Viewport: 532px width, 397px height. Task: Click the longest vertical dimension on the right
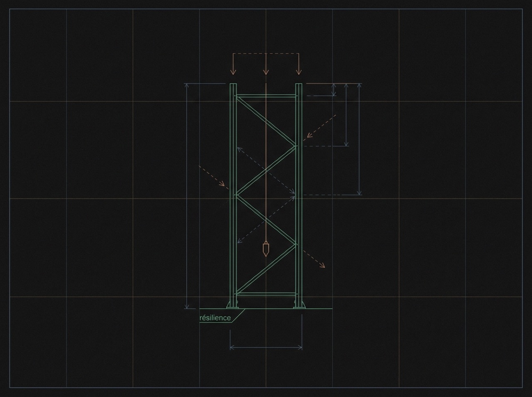(x=360, y=139)
